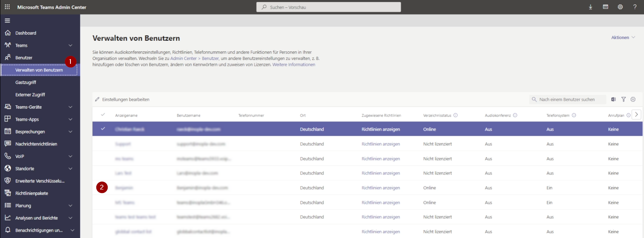Click the Dashboard home icon
The image size is (644, 238).
point(8,33)
